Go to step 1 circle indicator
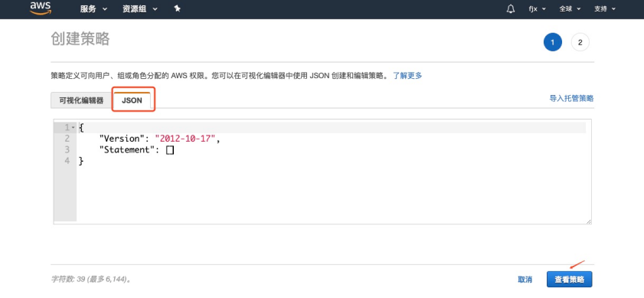Image resolution: width=644 pixels, height=298 pixels. click(x=552, y=42)
